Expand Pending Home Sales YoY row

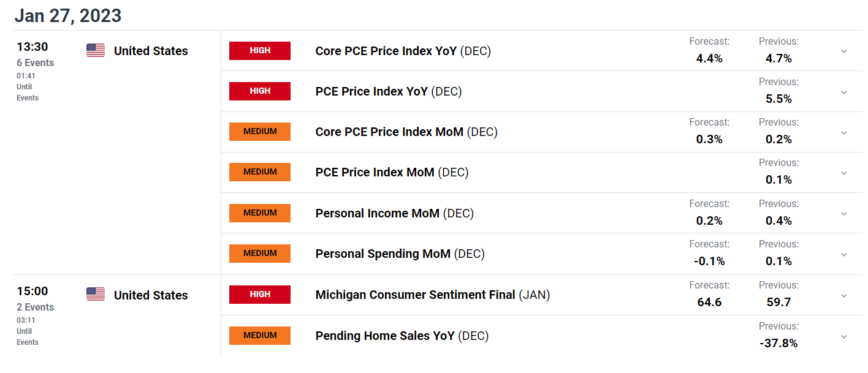[x=844, y=336]
